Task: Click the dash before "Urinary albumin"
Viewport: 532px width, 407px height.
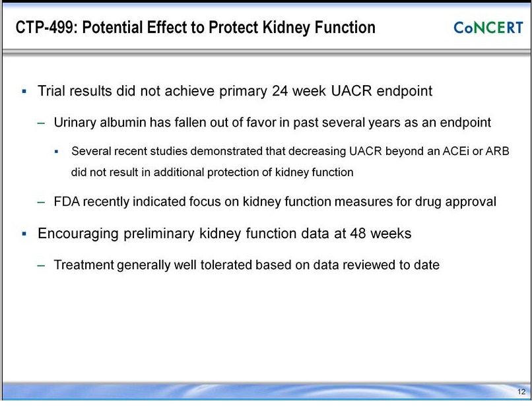Action: tap(42, 123)
